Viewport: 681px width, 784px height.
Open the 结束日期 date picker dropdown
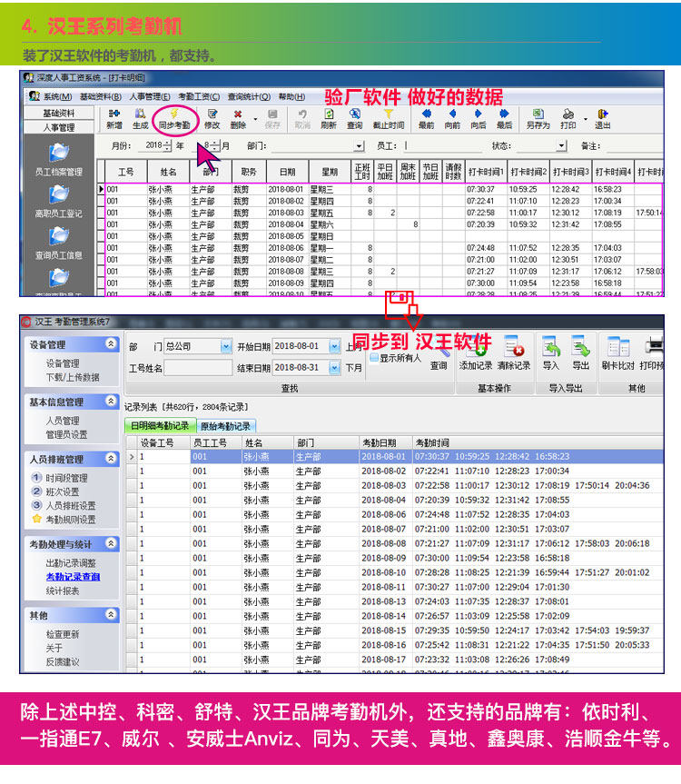[x=334, y=368]
